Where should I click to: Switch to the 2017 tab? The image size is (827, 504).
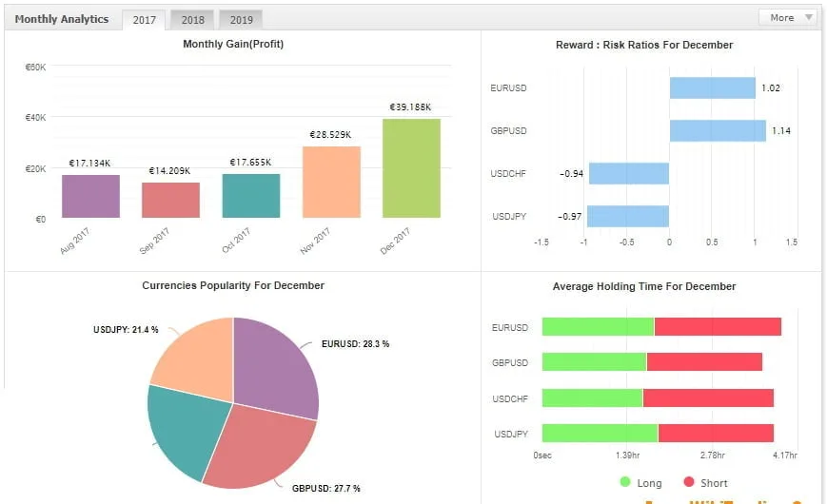144,20
